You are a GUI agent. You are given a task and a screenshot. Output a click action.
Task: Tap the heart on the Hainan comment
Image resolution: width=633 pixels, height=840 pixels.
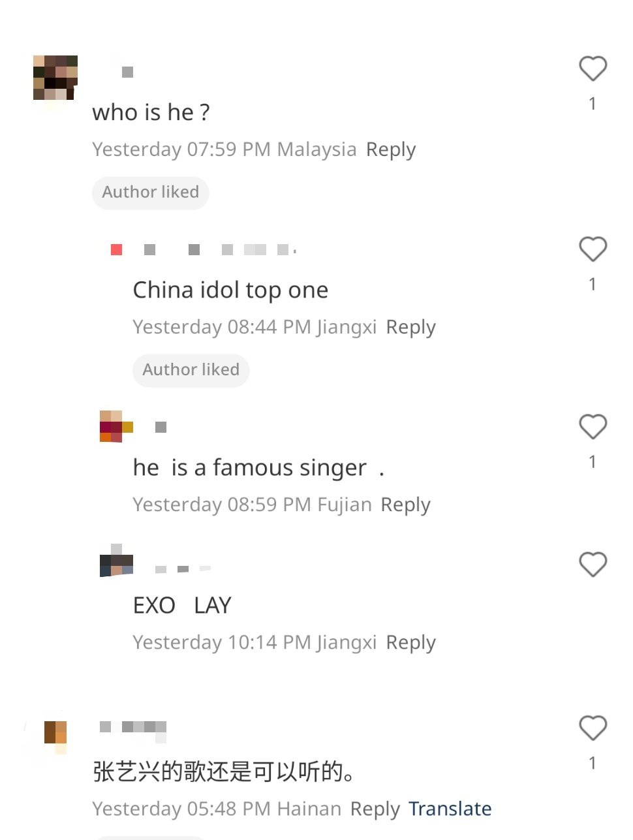593,728
